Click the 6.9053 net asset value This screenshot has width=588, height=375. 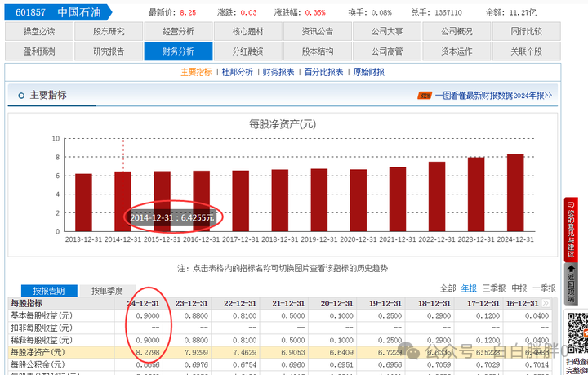[293, 352]
